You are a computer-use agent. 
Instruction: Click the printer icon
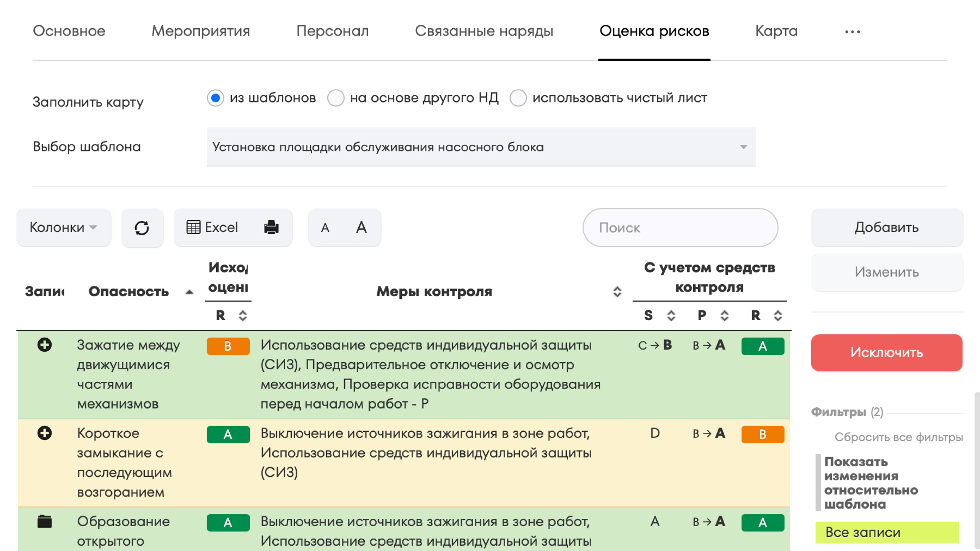coord(271,228)
